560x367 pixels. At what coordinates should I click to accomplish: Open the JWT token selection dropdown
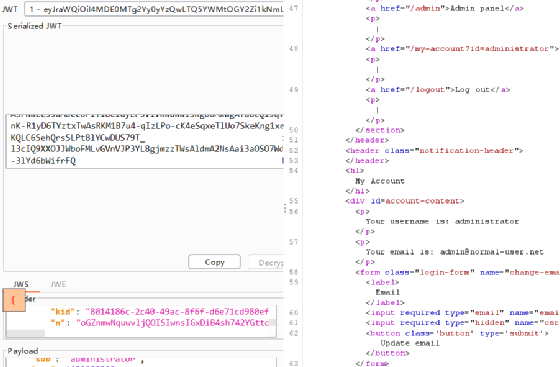point(154,9)
